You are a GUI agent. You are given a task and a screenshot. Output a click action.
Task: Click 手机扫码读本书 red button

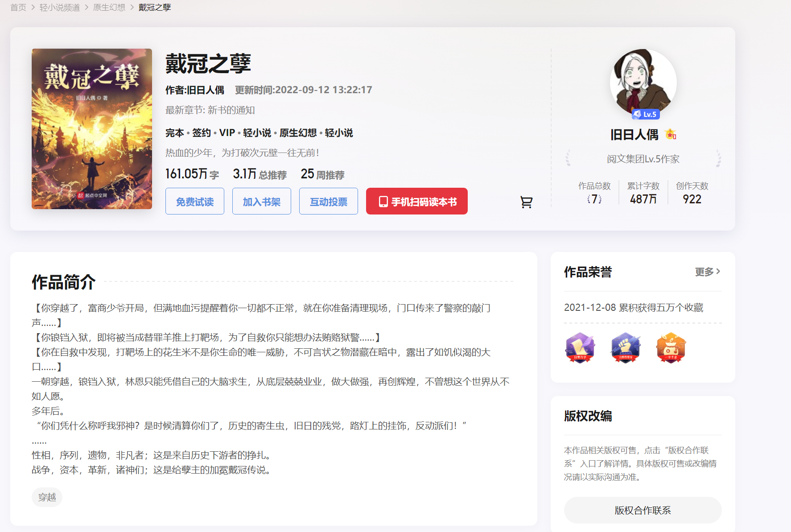point(417,201)
